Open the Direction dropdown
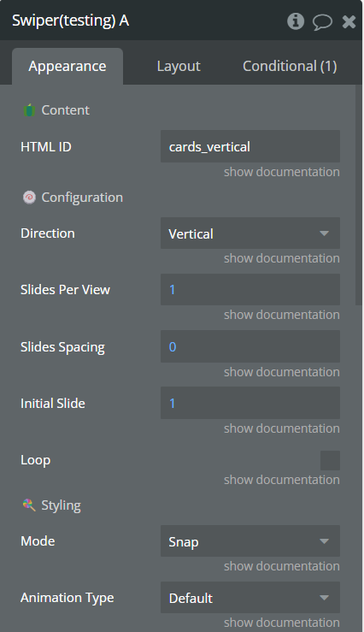This screenshot has width=364, height=632. coord(250,233)
